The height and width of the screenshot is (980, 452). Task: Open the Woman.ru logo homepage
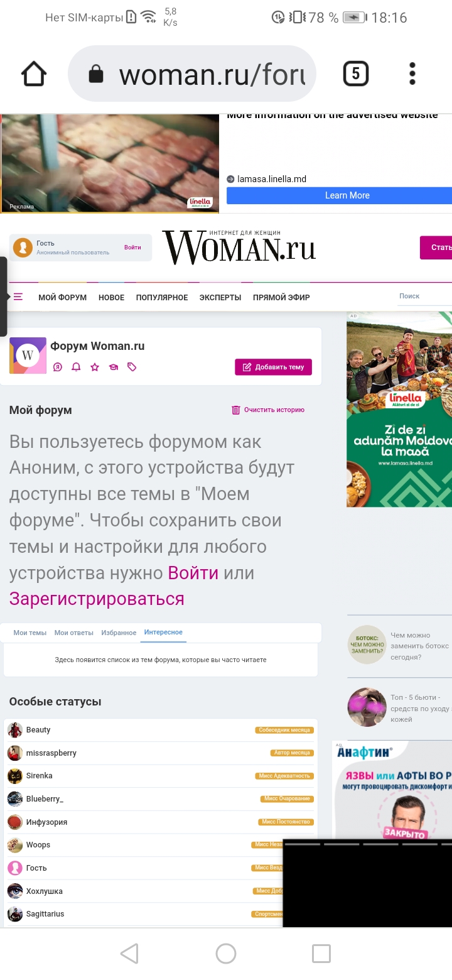239,246
